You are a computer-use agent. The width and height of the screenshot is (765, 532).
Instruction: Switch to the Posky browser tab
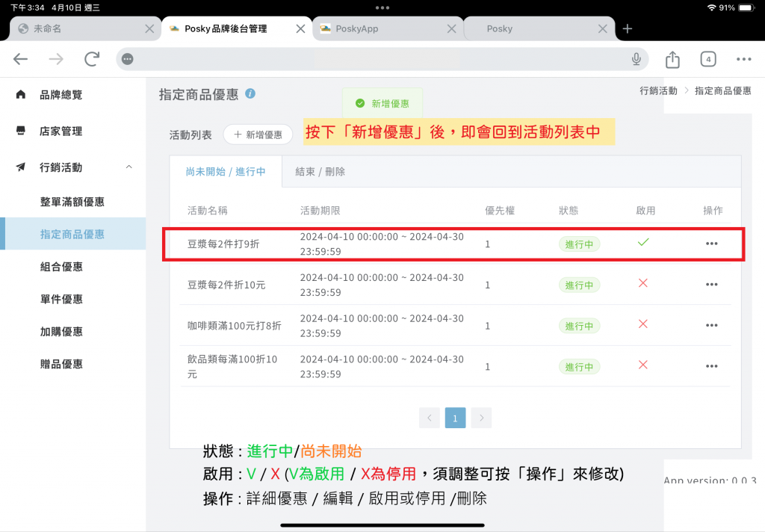coord(539,29)
